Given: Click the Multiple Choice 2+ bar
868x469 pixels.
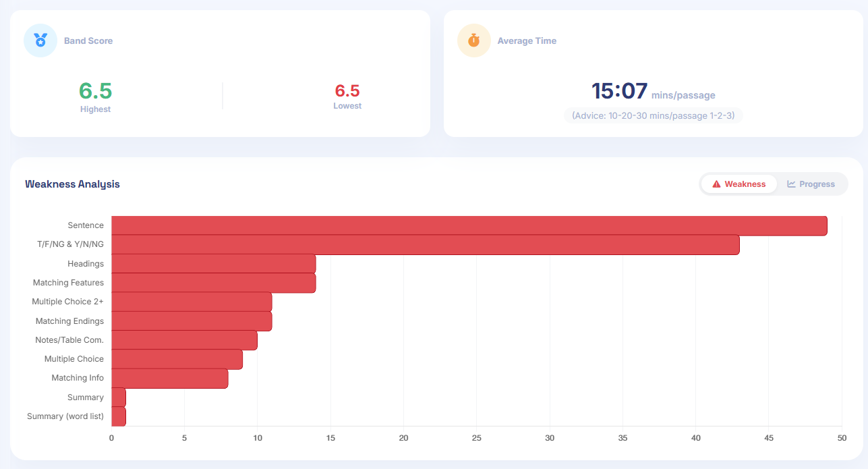Looking at the screenshot, I should pos(192,302).
